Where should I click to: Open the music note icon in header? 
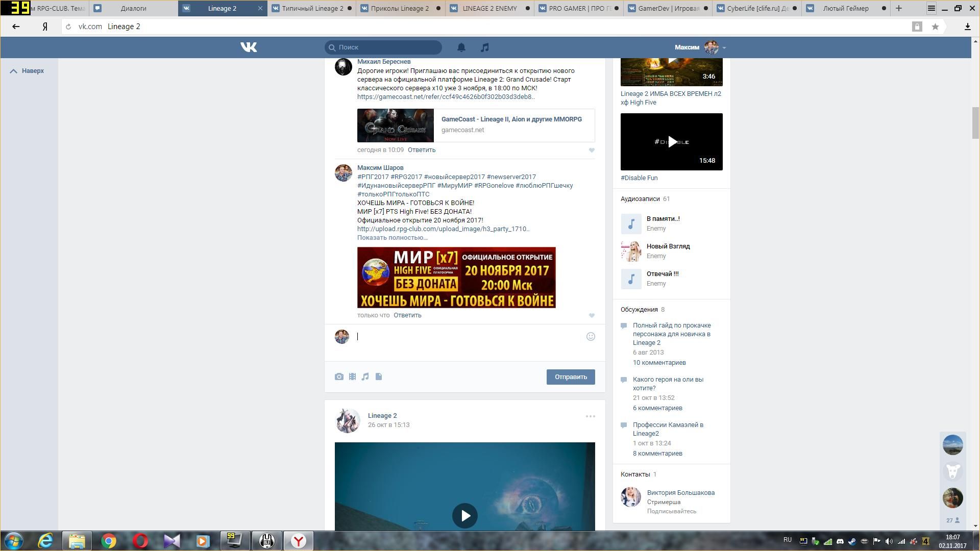485,47
